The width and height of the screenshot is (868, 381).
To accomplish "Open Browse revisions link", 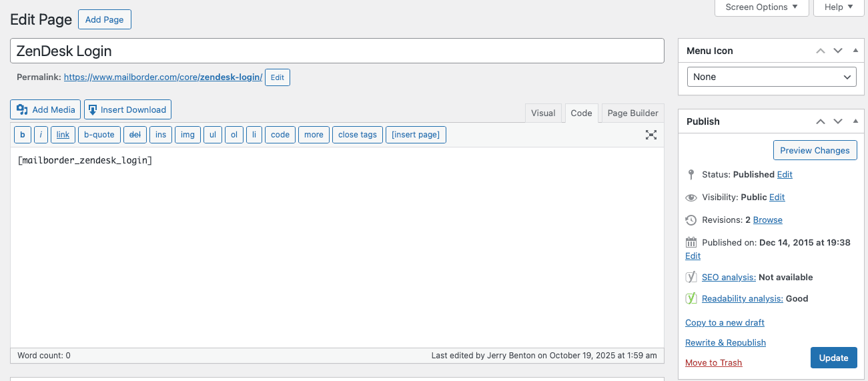I will point(767,220).
